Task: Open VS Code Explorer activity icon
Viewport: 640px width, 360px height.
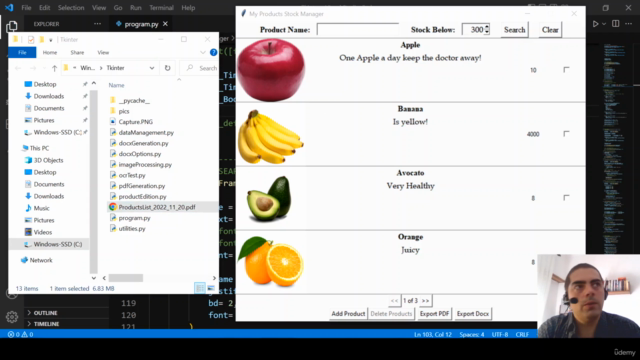Action: click(x=12, y=27)
